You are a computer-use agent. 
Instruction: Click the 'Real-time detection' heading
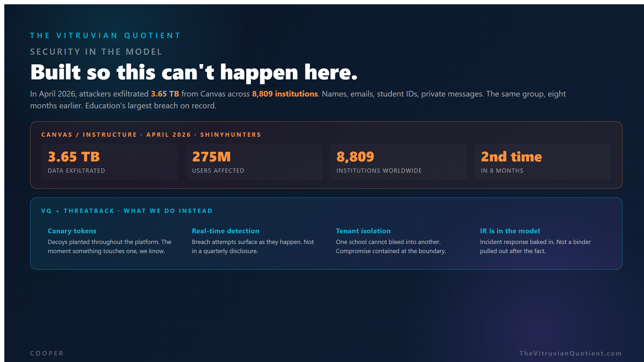coord(226,231)
